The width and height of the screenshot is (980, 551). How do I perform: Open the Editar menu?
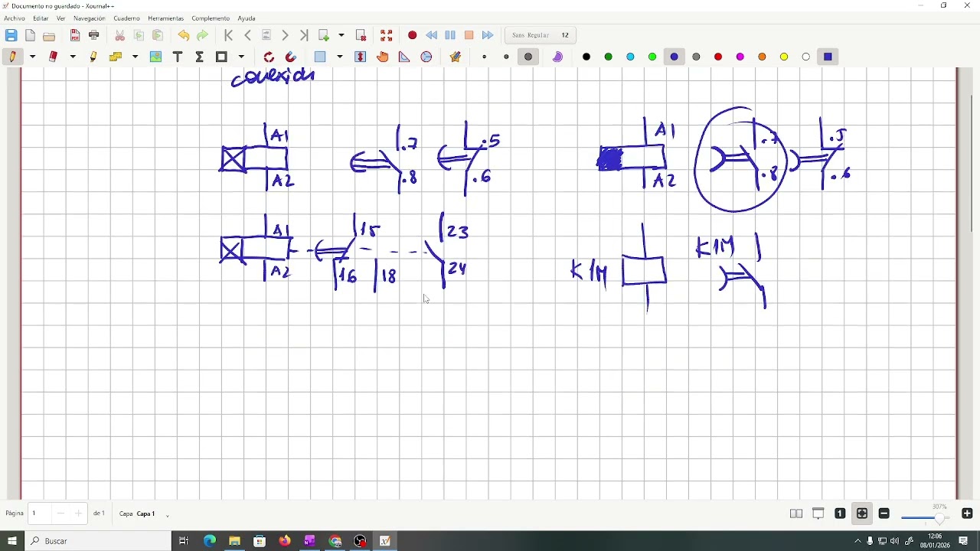point(41,18)
